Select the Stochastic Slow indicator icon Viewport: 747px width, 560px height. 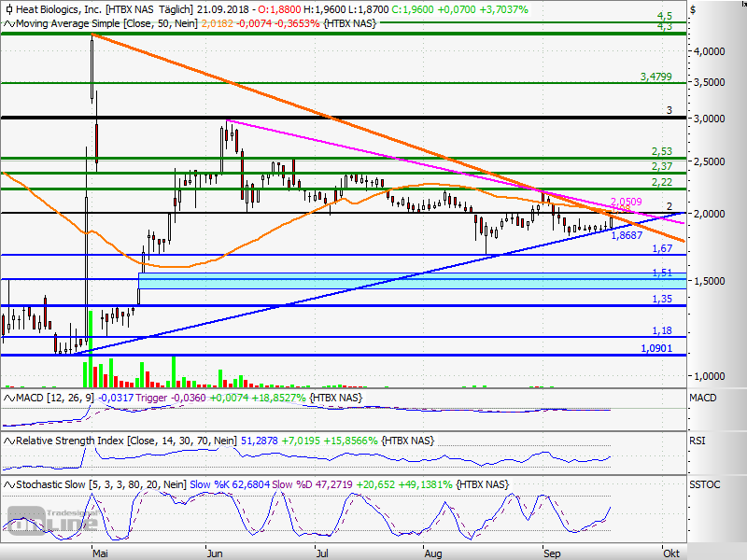point(8,484)
